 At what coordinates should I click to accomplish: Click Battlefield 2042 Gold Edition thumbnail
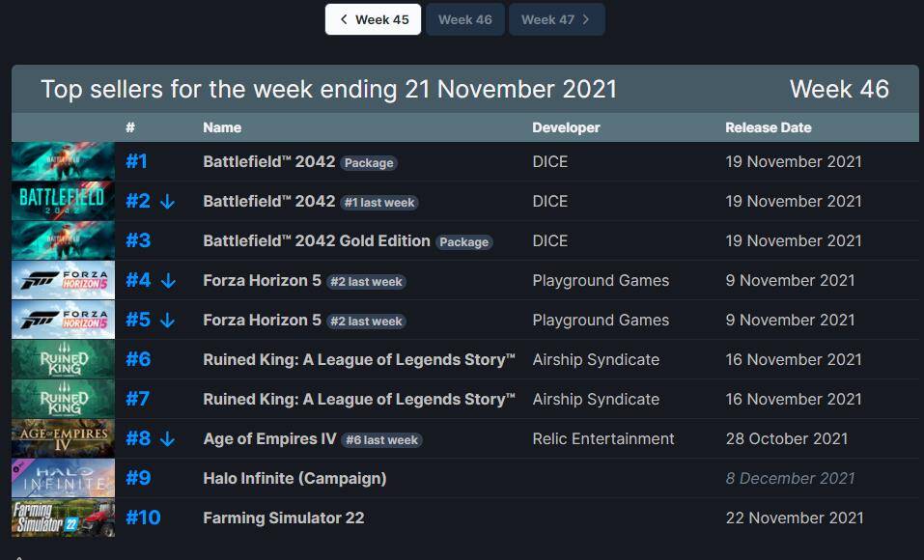[63, 240]
